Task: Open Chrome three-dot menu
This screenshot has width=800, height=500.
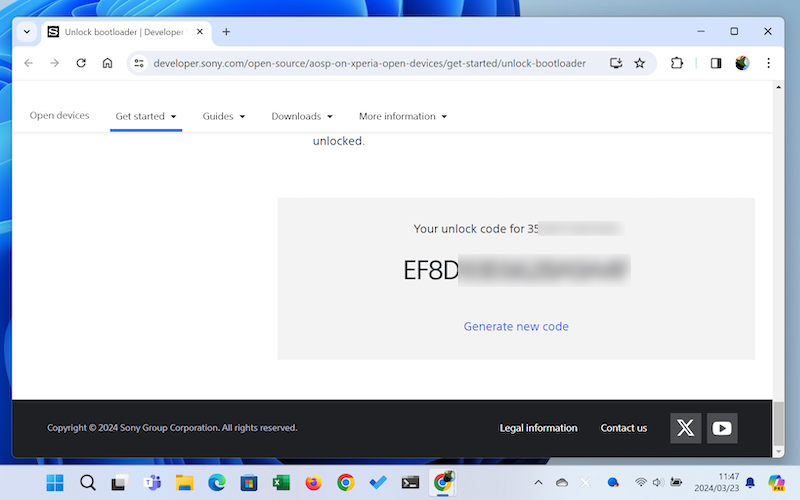Action: point(768,63)
